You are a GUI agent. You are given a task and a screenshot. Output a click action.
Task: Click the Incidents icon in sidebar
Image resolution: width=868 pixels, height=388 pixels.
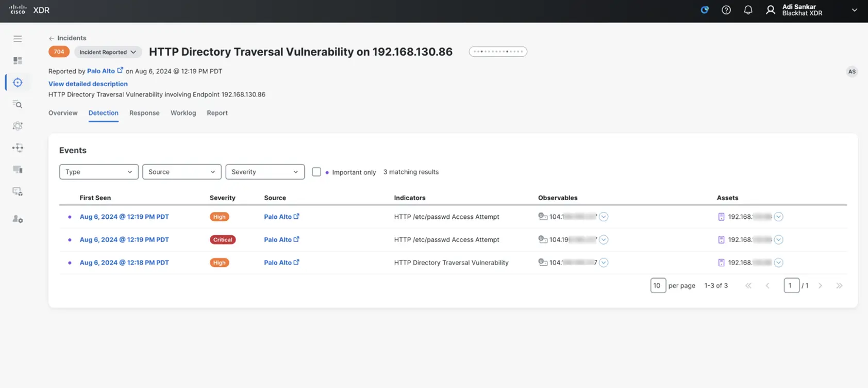[x=18, y=83]
